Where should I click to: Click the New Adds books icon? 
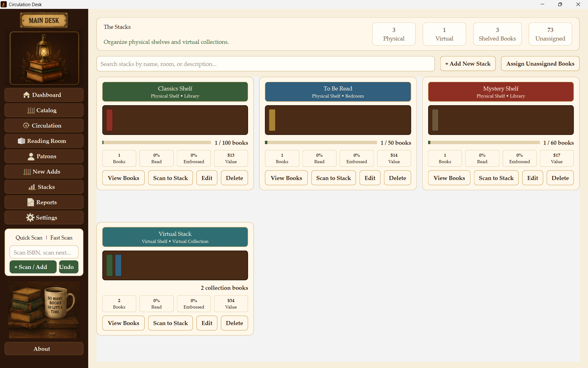pyautogui.click(x=27, y=172)
